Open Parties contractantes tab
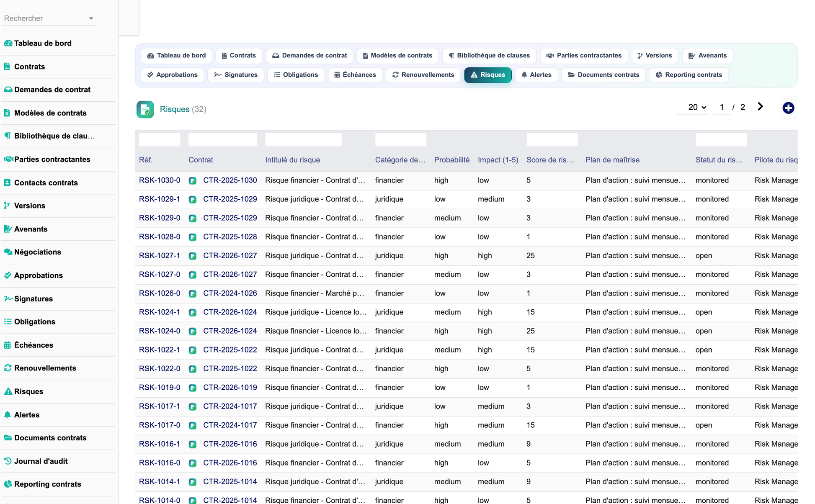This screenshot has height=504, width=815. (584, 56)
